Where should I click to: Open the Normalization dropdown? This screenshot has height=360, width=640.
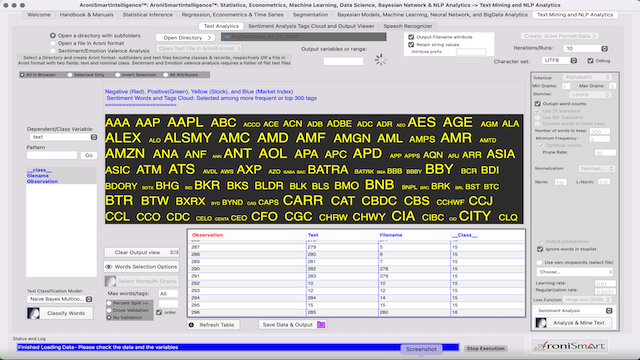(x=596, y=169)
